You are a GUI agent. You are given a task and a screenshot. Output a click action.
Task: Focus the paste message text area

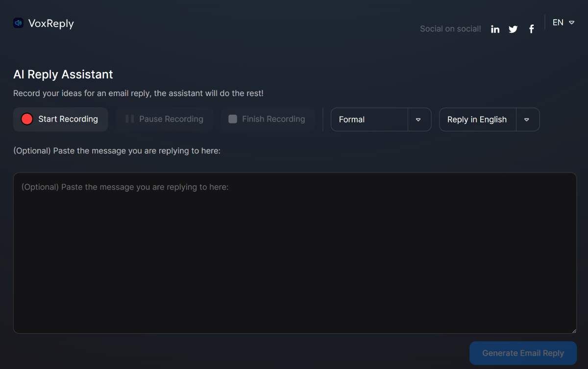click(295, 253)
